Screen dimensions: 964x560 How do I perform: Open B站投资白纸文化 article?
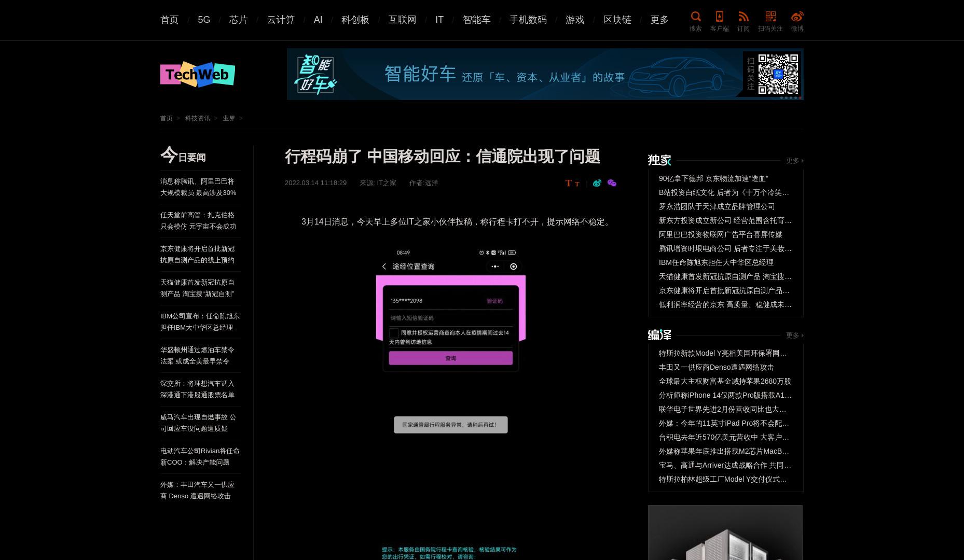(x=724, y=192)
